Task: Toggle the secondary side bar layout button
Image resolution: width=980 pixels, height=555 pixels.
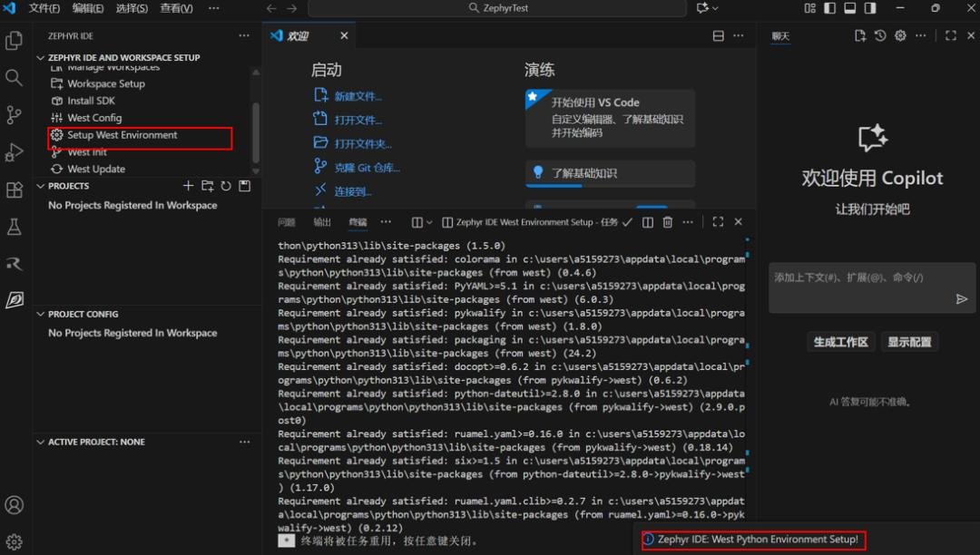Action: 870,8
